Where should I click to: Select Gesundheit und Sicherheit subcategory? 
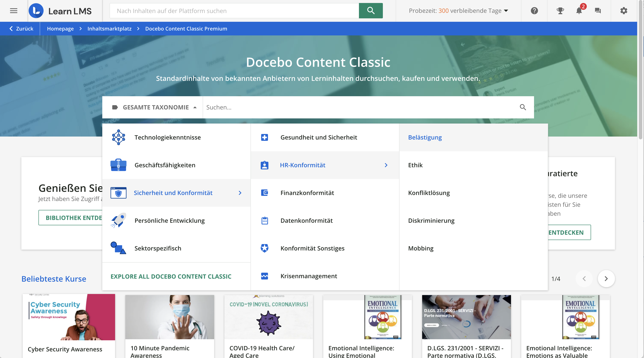325,137
